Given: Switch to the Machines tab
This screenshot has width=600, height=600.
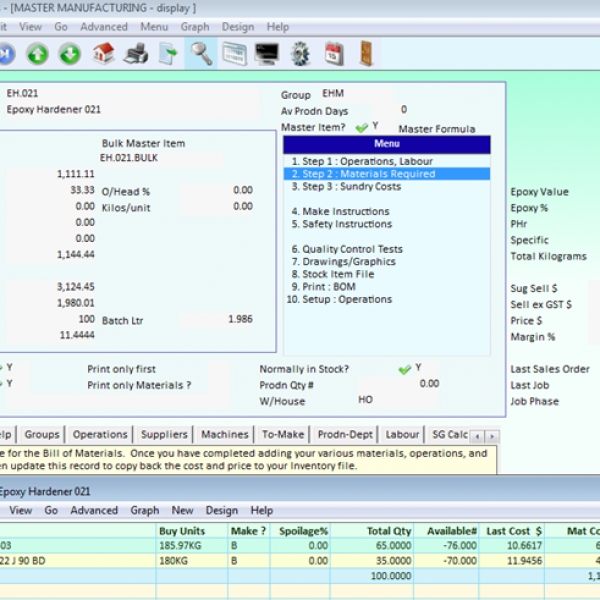Looking at the screenshot, I should tap(225, 435).
